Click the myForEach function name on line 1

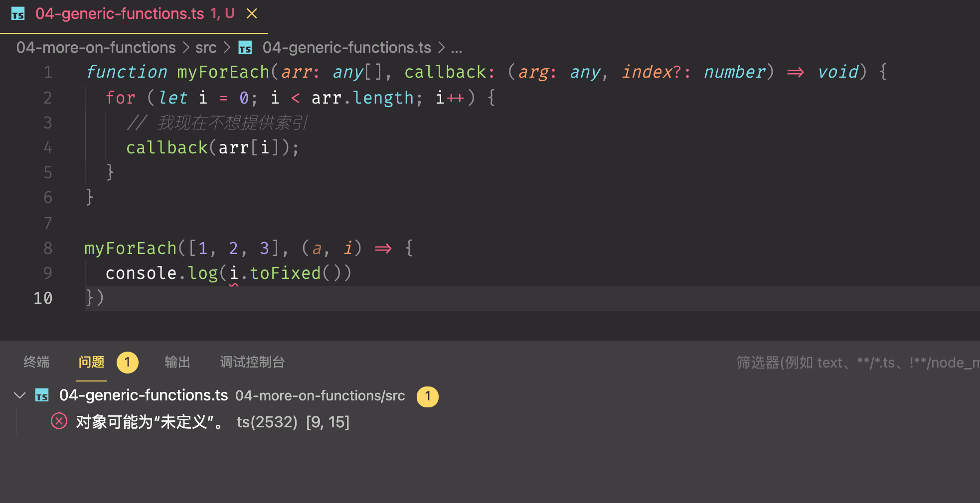[x=223, y=72]
